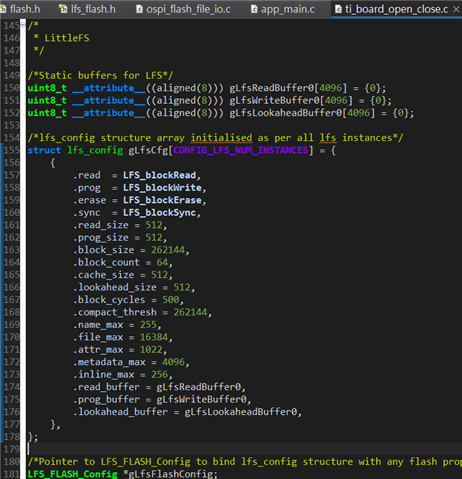Image resolution: width=462 pixels, height=479 pixels.
Task: Click the Static buffers for LFS comment
Action: pyautogui.click(x=100, y=76)
